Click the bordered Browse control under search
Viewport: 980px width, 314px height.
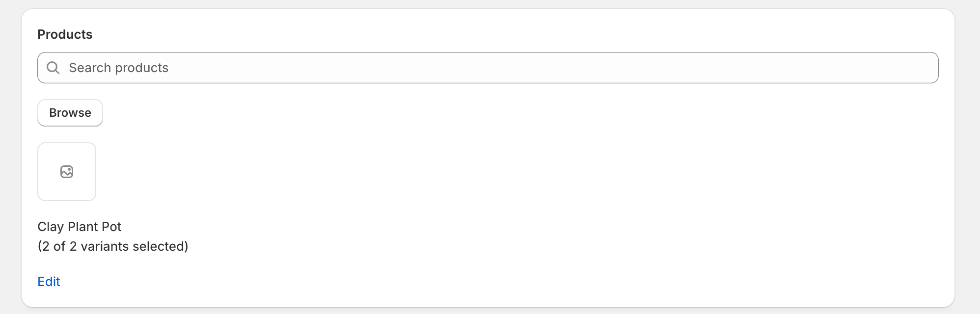(x=70, y=113)
